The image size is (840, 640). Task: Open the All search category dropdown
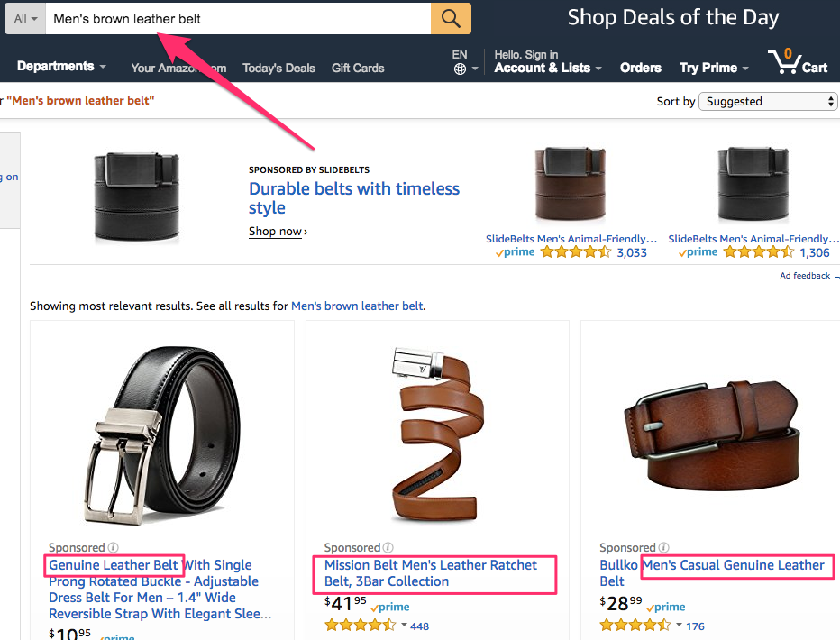tap(25, 18)
